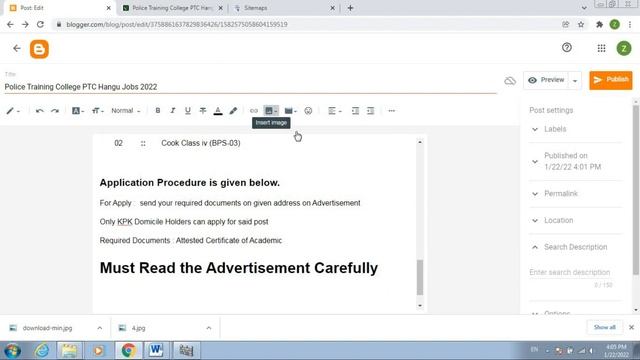
Task: Click the browser back button
Action: tap(10, 24)
